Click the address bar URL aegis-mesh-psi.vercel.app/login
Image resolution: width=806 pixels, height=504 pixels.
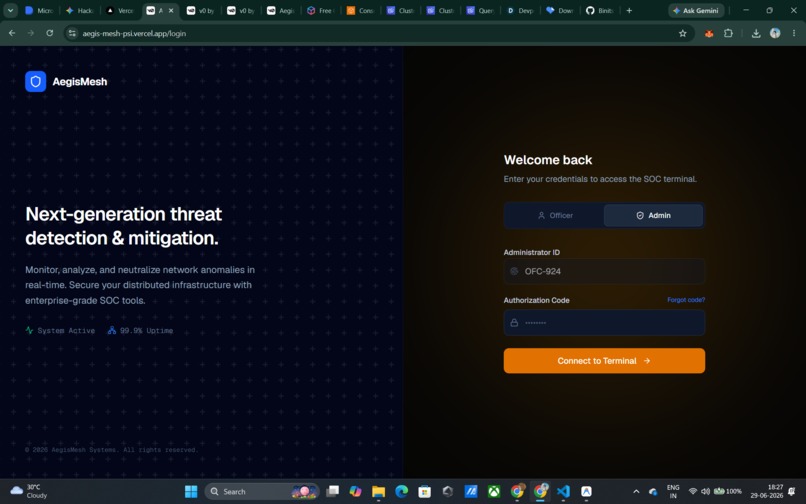click(134, 33)
